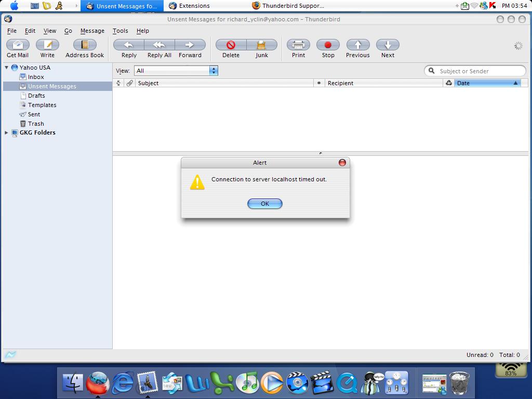Switch to Thunderbird Support window tab
Screen dimensions: 532x399
pyautogui.click(x=288, y=6)
